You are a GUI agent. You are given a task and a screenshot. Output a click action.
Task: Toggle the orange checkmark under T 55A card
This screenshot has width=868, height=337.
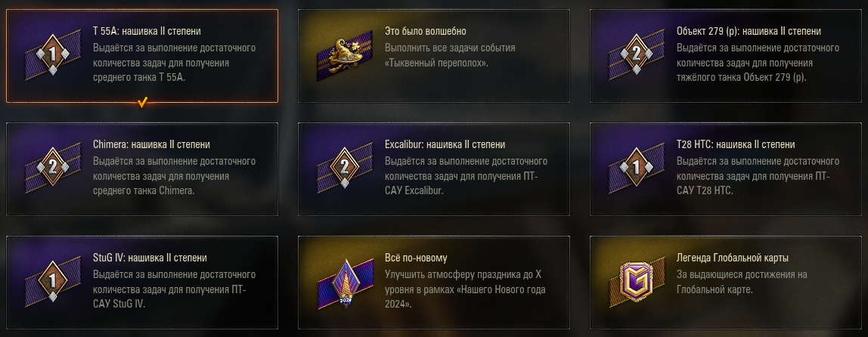[142, 102]
